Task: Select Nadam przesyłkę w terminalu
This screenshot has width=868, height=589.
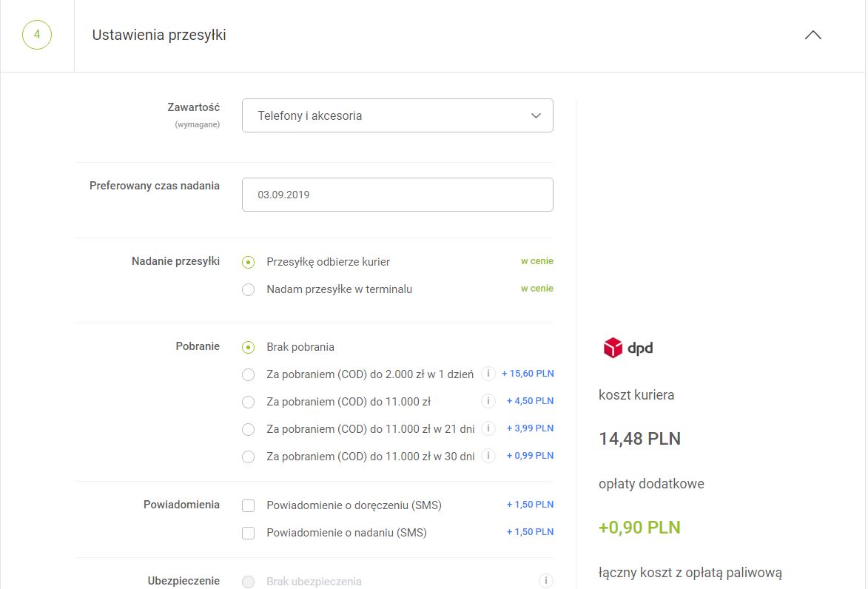Action: click(249, 290)
